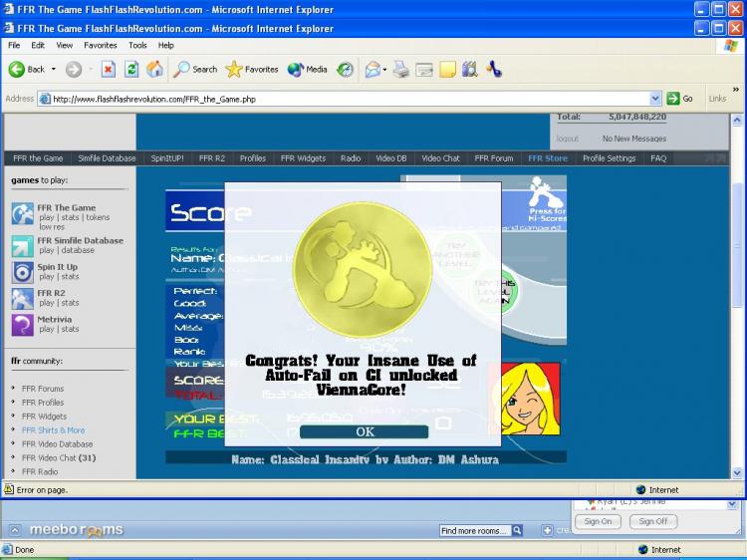Image resolution: width=747 pixels, height=560 pixels.
Task: Expand the address bar URL dropdown
Action: (655, 99)
